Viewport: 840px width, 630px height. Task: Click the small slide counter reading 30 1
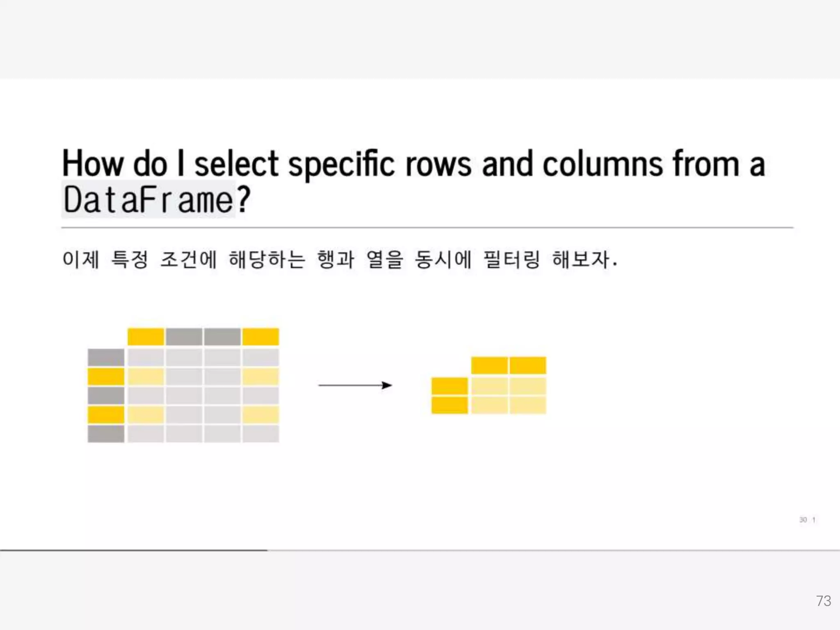coord(807,520)
